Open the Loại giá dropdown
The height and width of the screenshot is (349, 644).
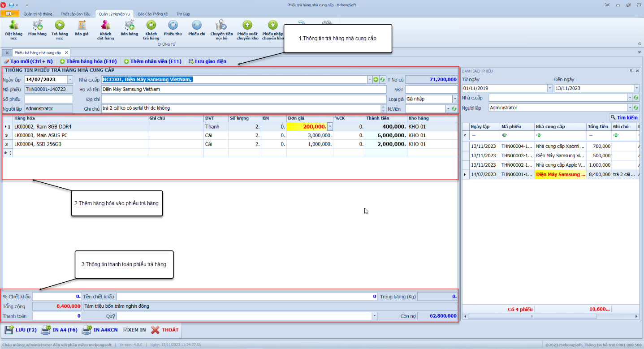(x=454, y=99)
